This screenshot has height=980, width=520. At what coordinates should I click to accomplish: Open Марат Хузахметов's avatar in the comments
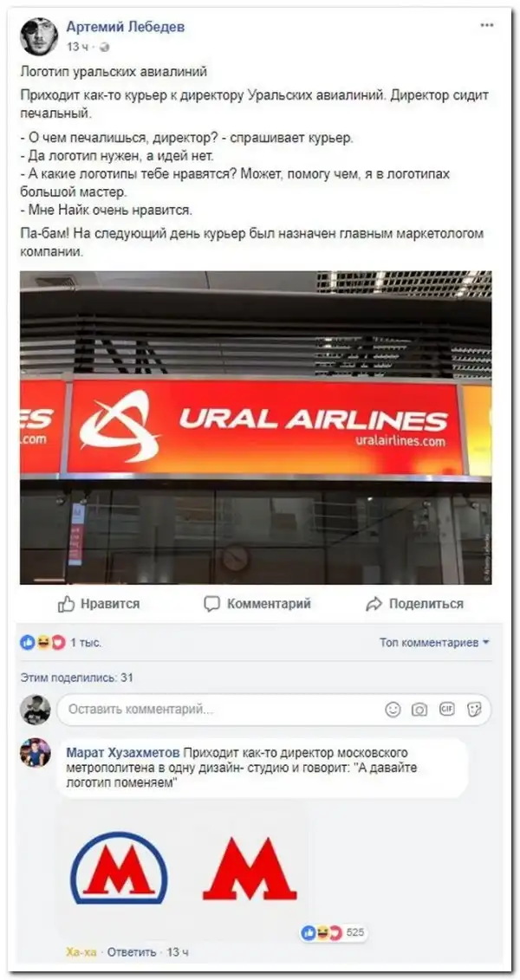tap(35, 753)
